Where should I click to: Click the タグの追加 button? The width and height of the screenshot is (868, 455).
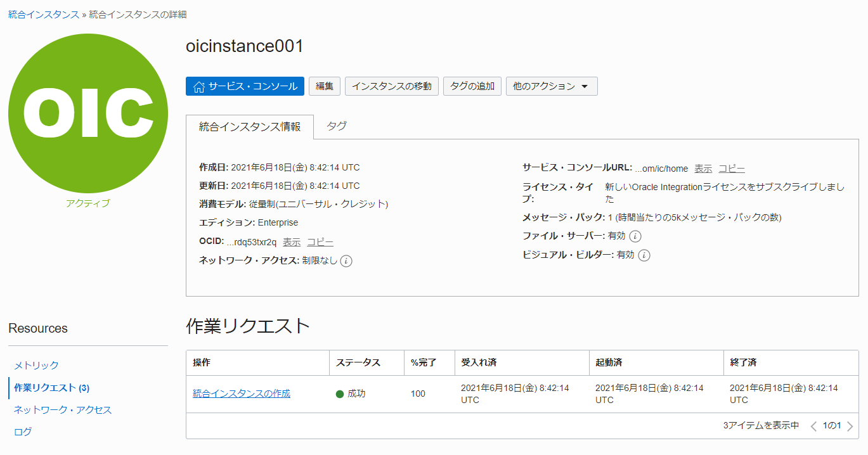472,86
